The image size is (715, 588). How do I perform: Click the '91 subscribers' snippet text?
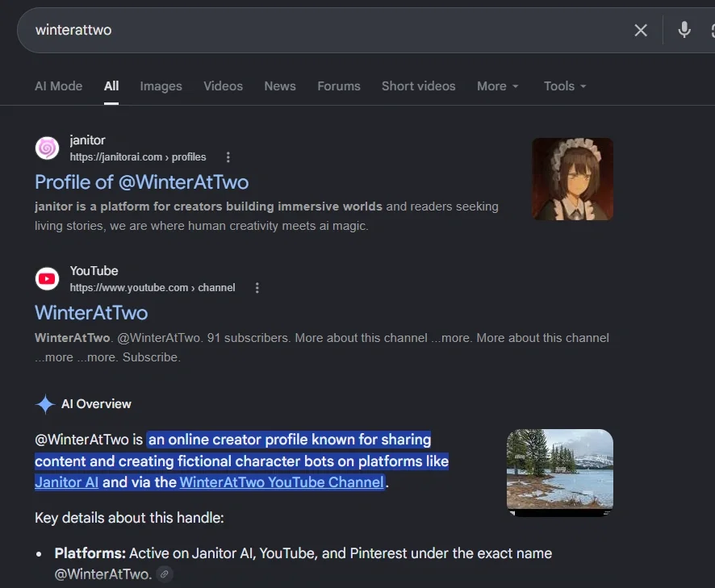coord(248,338)
